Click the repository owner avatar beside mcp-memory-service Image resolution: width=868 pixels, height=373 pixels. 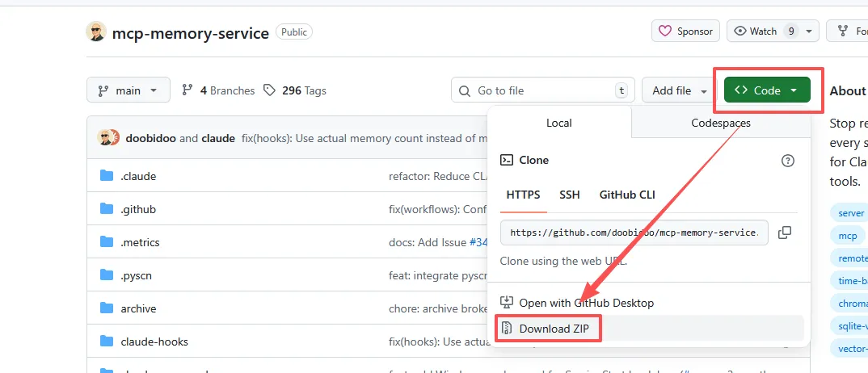[x=95, y=32]
